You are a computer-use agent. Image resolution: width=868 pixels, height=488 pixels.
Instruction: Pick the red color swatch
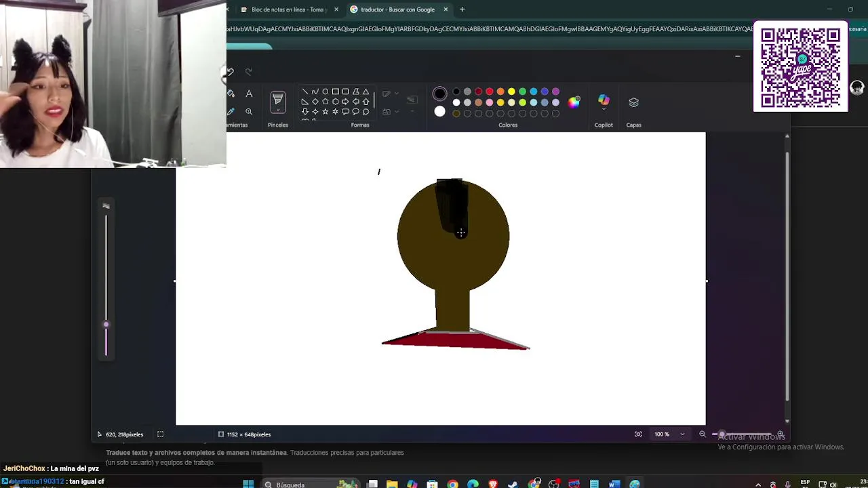click(x=490, y=91)
